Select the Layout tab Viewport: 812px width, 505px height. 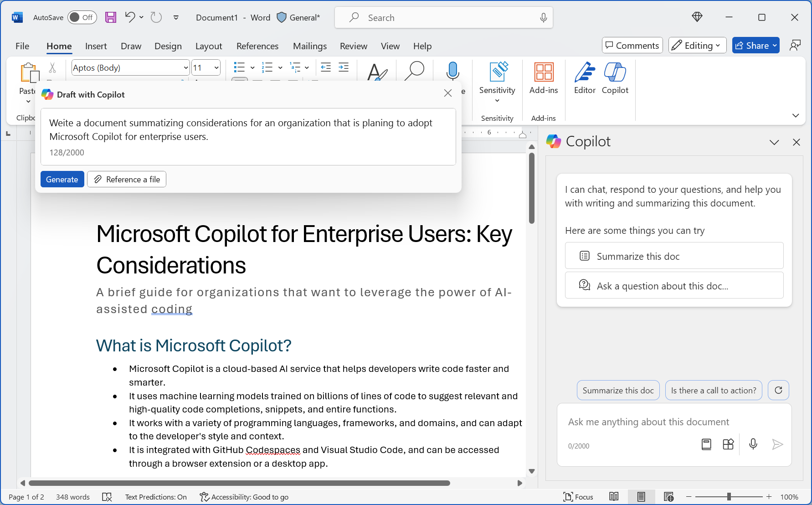pyautogui.click(x=208, y=46)
